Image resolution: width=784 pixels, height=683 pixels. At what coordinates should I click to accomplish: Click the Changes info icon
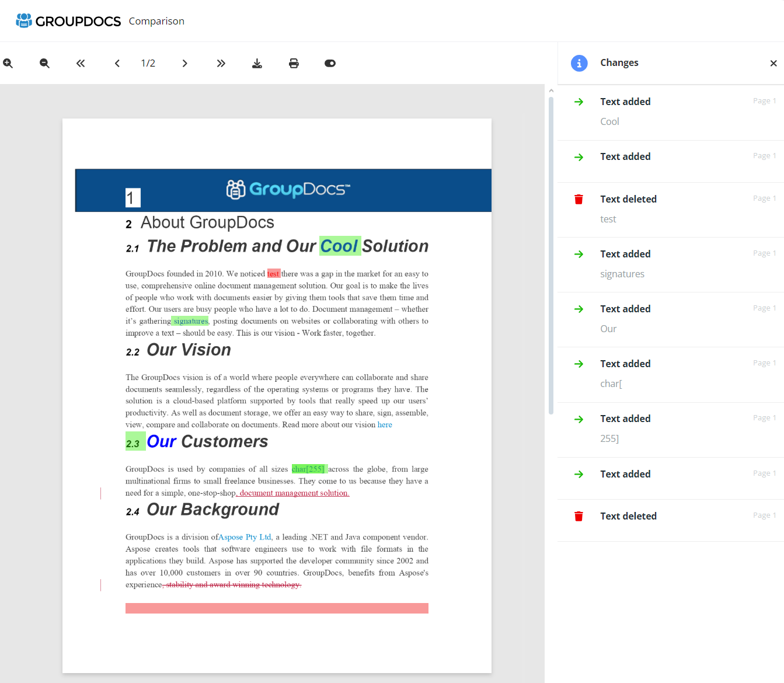pyautogui.click(x=579, y=63)
